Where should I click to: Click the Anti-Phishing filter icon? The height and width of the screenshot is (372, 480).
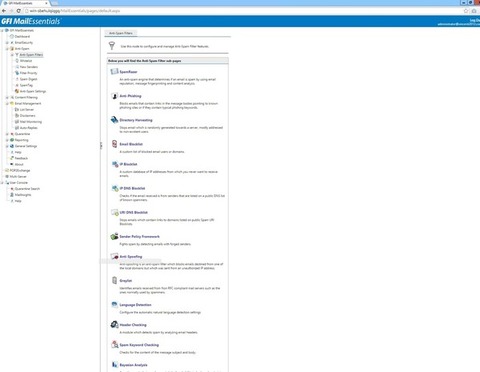[114, 96]
